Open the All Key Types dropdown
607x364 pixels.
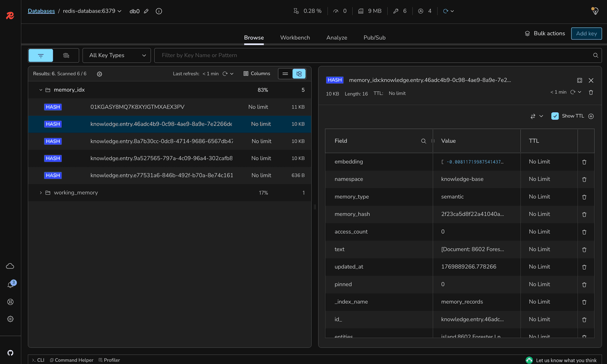click(x=116, y=55)
